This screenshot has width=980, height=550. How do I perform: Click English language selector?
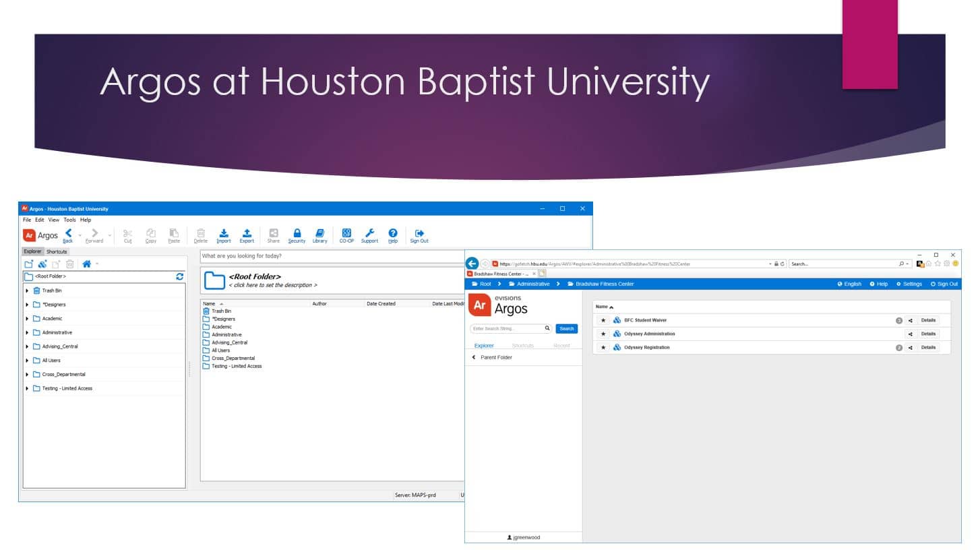(849, 284)
